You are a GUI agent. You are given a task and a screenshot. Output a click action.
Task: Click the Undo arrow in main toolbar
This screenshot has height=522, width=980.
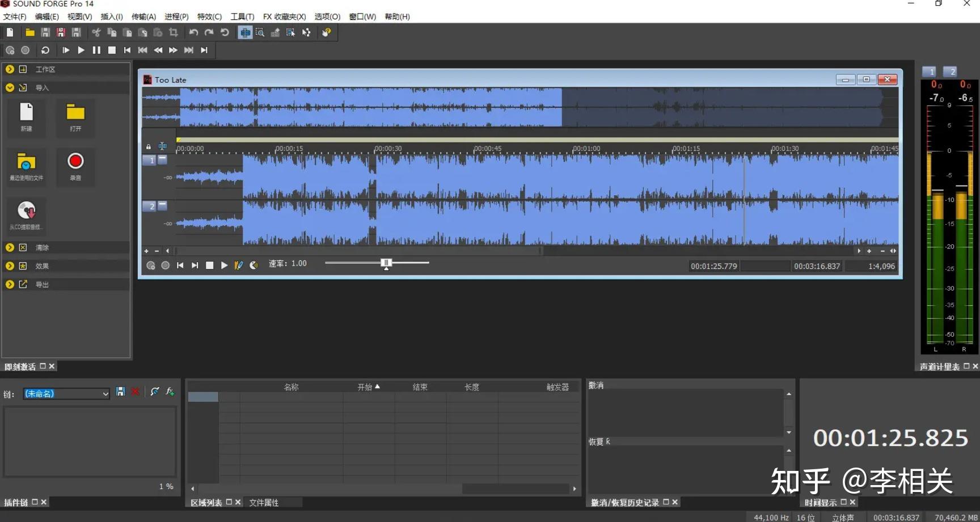tap(193, 32)
